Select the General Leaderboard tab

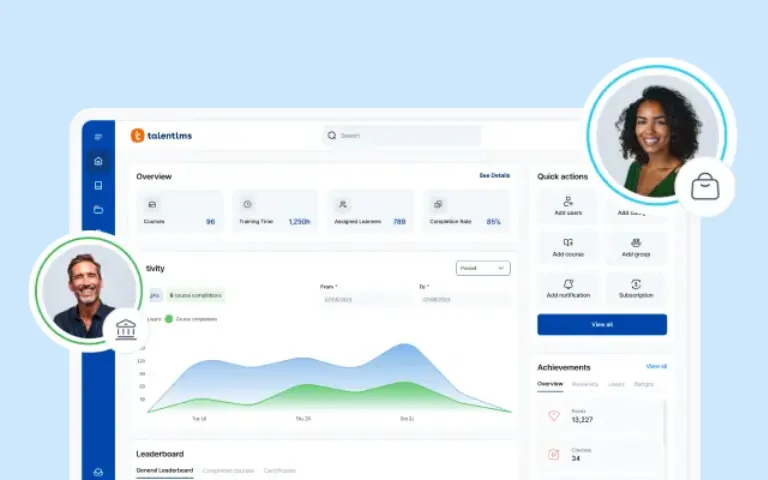(x=165, y=470)
